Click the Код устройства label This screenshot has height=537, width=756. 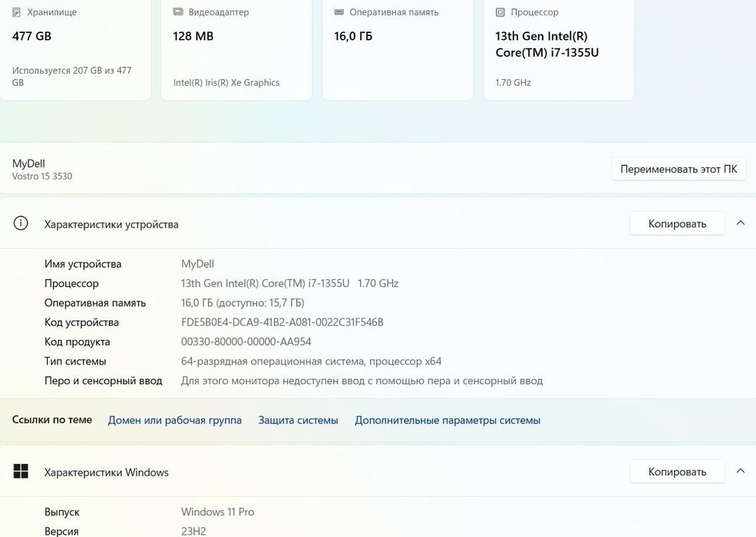[81, 322]
